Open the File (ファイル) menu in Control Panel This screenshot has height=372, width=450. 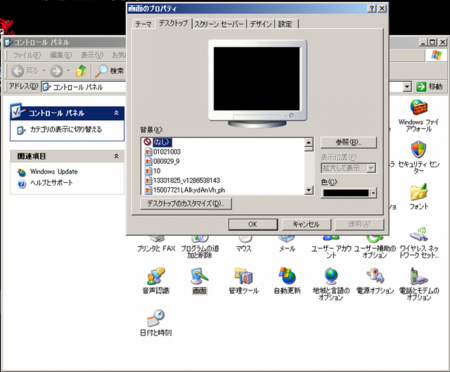(x=27, y=55)
